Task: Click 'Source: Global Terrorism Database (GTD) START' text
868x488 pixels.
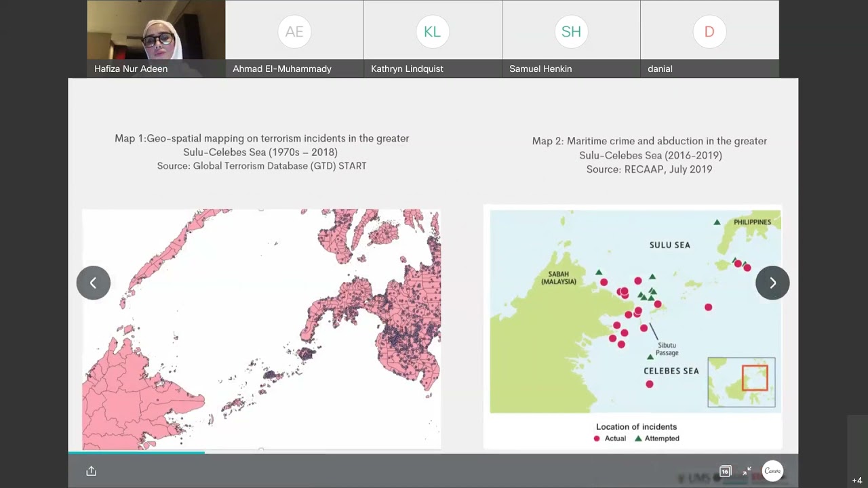Action: click(x=262, y=165)
